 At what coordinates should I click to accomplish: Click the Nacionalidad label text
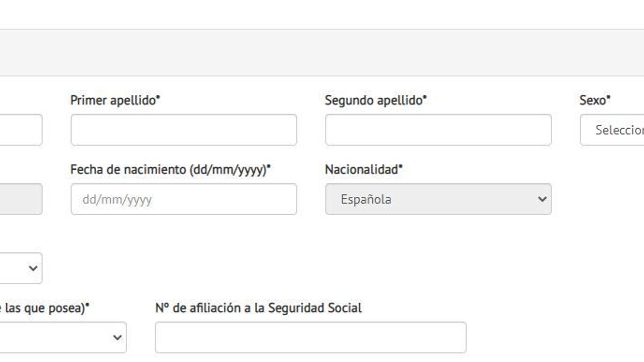point(364,170)
